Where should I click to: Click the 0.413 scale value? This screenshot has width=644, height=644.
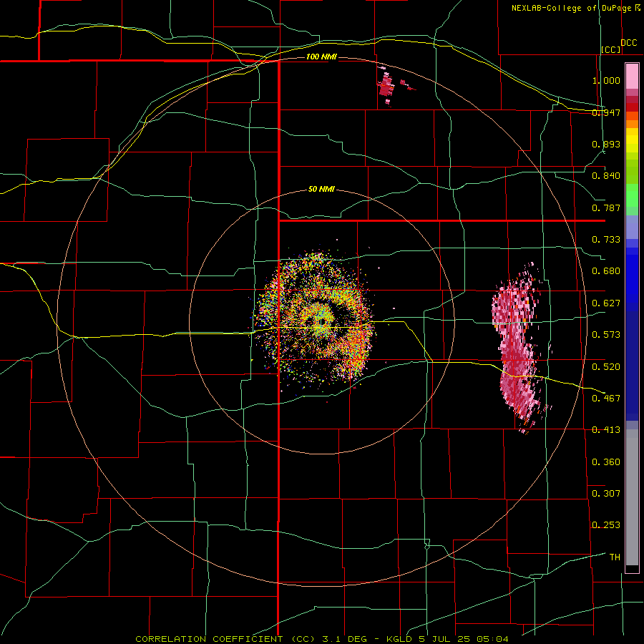tap(606, 430)
